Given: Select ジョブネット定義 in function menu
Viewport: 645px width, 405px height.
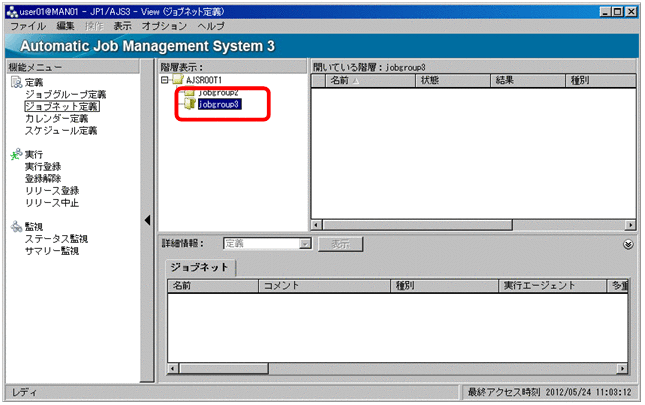Looking at the screenshot, I should pyautogui.click(x=62, y=106).
